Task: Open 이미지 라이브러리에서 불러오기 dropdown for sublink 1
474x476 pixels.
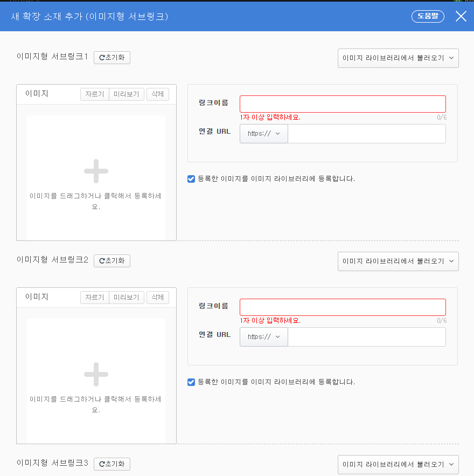Action: point(398,58)
